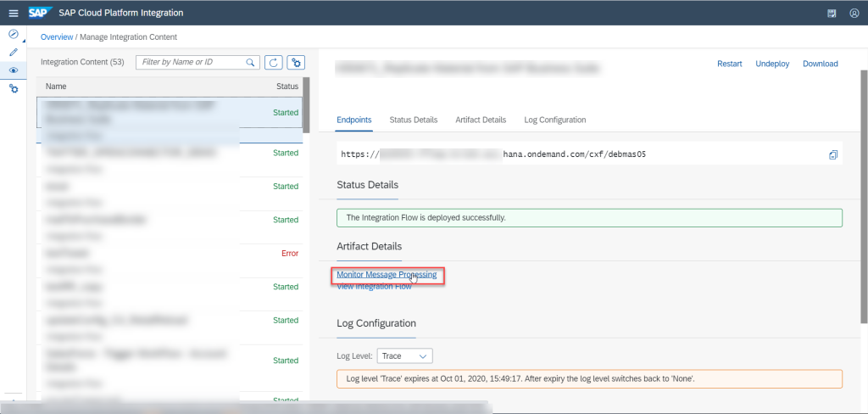This screenshot has width=868, height=414.
Task: Click the Status Details section heading
Action: [367, 185]
